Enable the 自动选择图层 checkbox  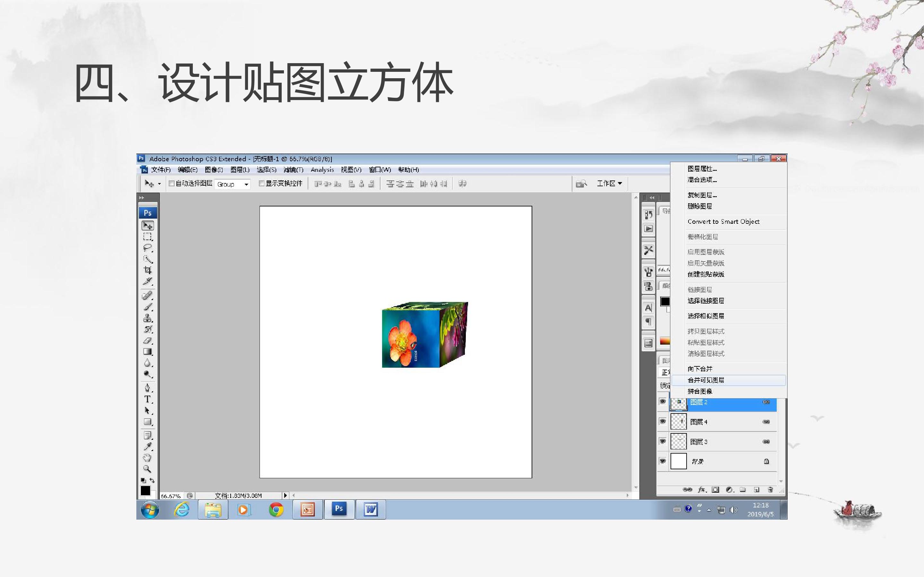[172, 184]
